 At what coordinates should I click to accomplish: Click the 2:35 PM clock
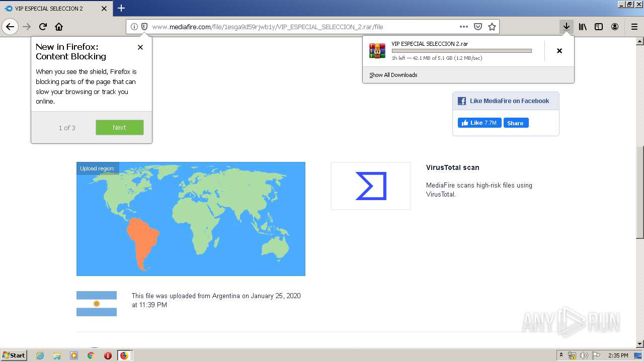point(618,355)
